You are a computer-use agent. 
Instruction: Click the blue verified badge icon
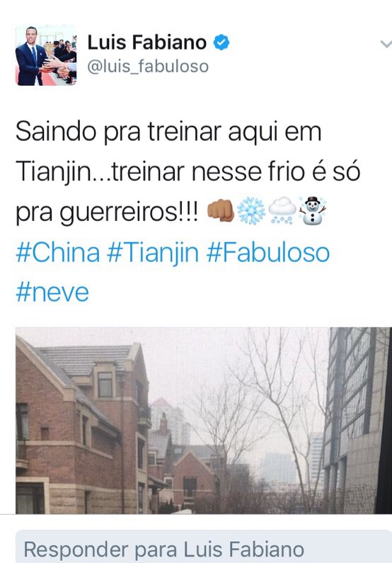pyautogui.click(x=221, y=42)
